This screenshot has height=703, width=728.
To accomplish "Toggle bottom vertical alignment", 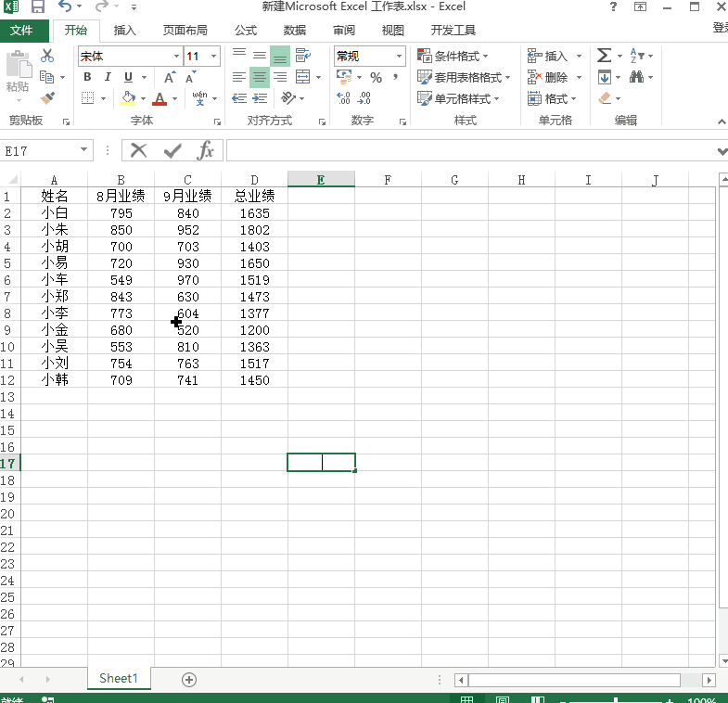I will (x=280, y=56).
